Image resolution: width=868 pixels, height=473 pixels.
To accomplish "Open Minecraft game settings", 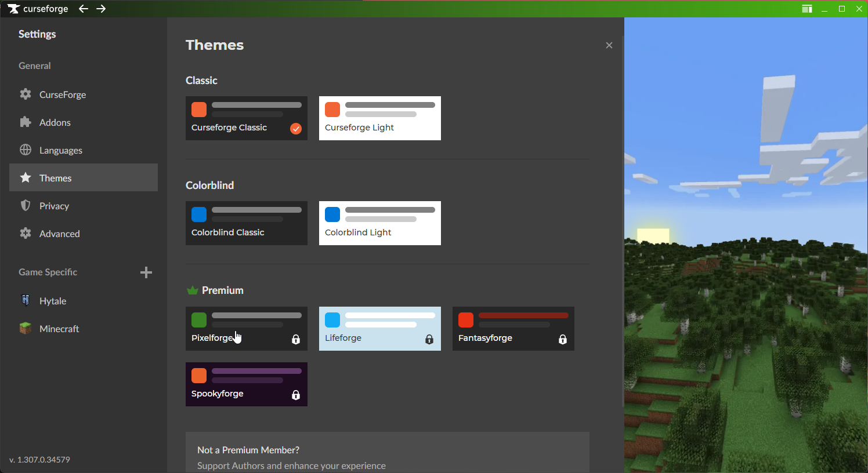I will 84,328.
